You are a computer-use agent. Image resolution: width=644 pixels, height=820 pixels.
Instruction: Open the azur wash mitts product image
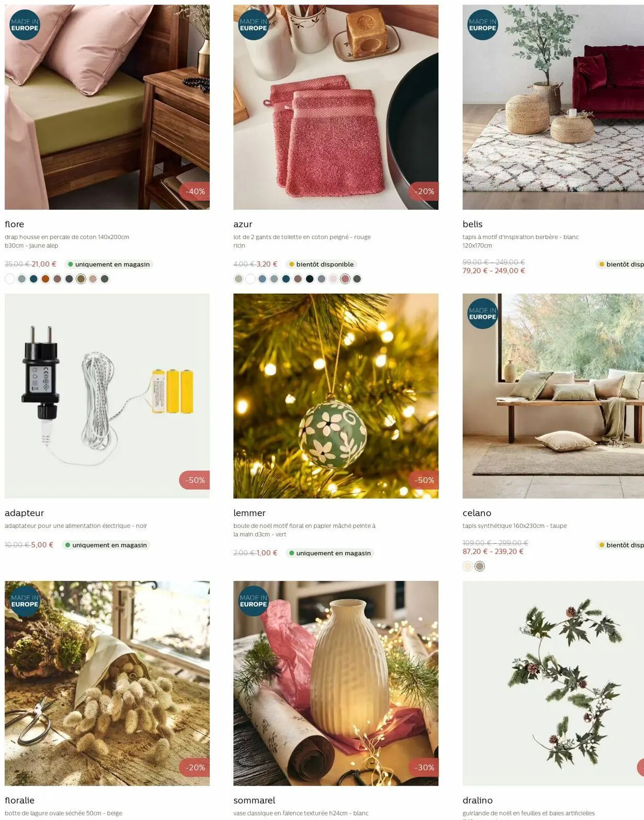point(336,107)
